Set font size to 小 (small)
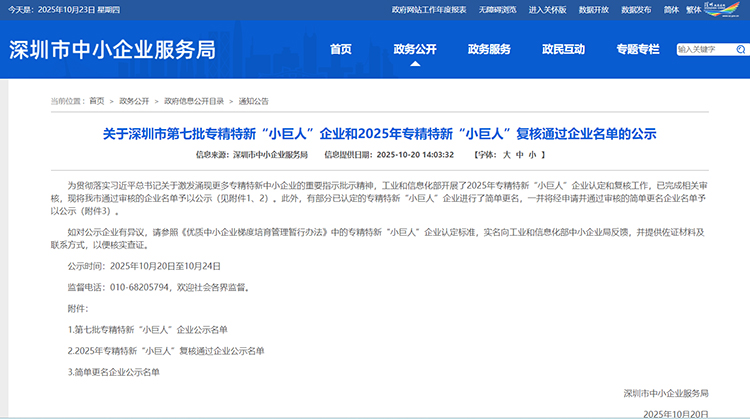The image size is (750, 419). (533, 155)
